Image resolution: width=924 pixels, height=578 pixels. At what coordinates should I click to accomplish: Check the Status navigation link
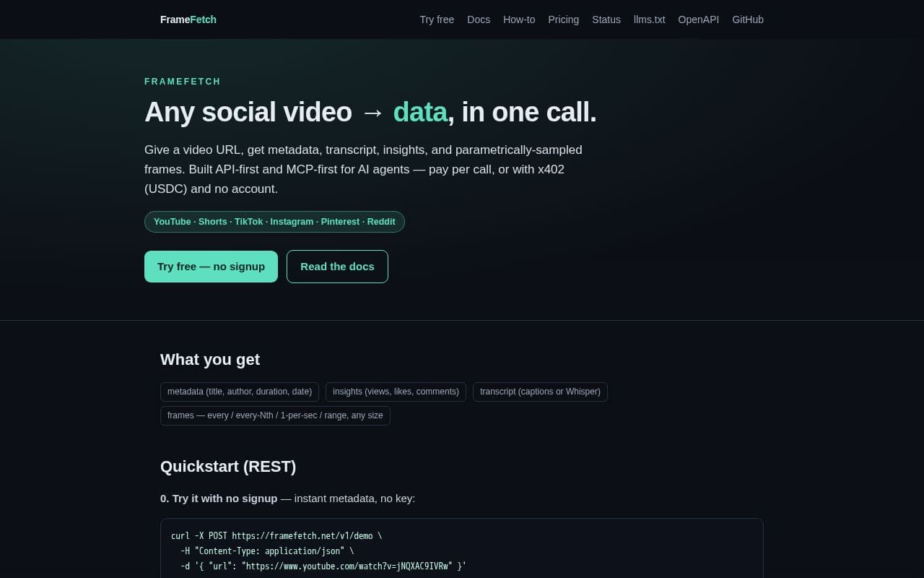tap(606, 20)
